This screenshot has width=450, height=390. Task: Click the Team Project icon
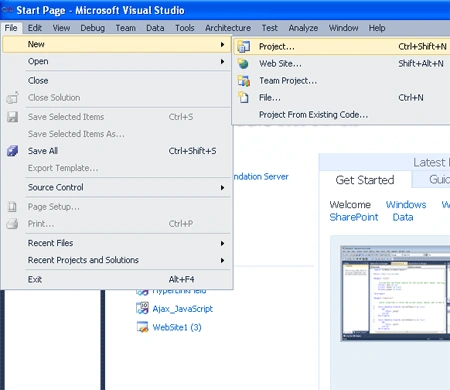click(x=244, y=80)
